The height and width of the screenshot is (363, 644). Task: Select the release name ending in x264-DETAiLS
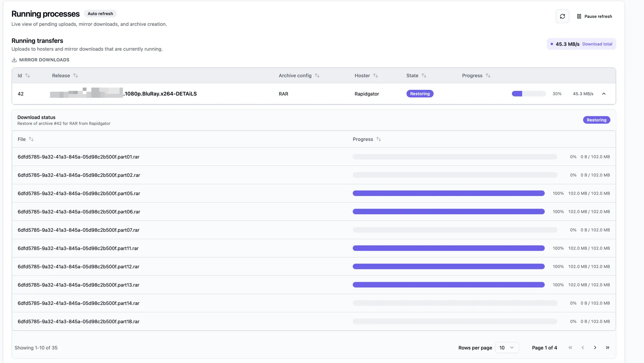click(123, 94)
